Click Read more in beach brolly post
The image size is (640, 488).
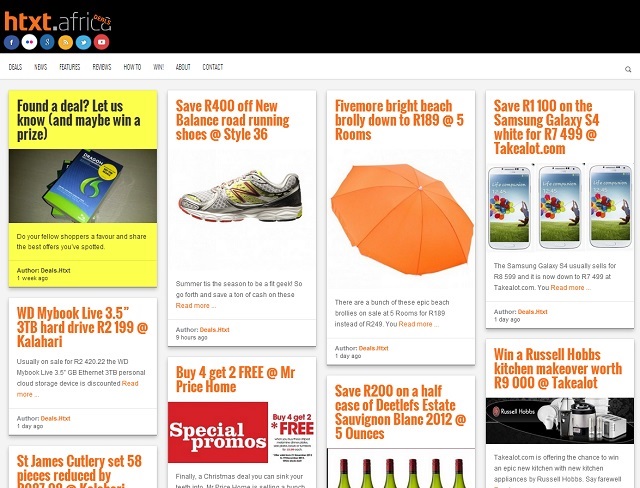(x=419, y=324)
